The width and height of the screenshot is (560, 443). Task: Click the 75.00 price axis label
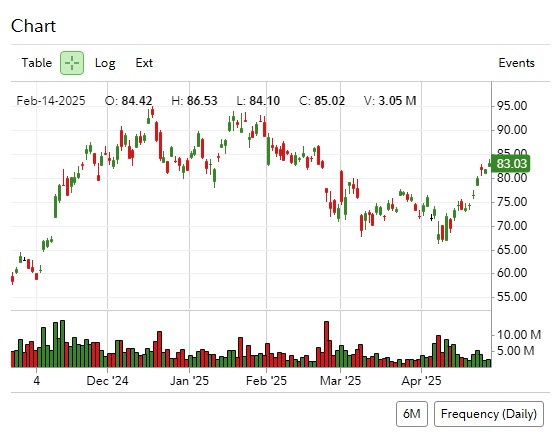512,202
